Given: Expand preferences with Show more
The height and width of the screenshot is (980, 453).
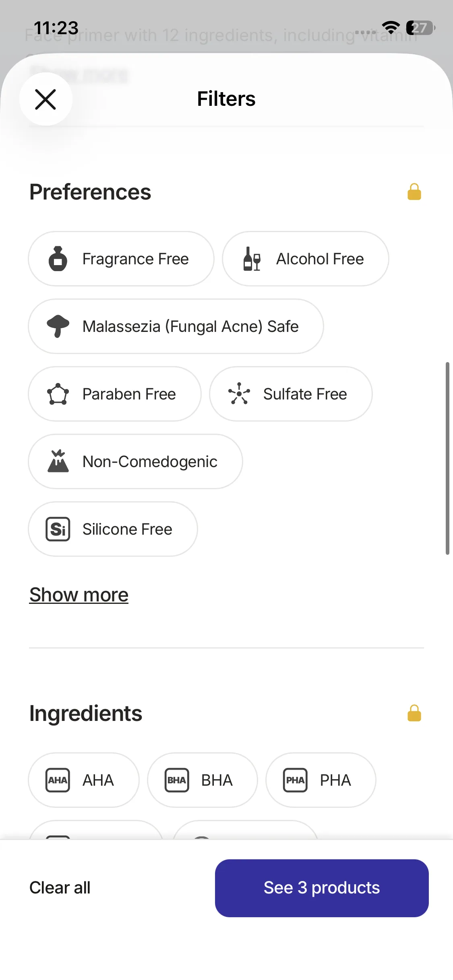Looking at the screenshot, I should [79, 595].
